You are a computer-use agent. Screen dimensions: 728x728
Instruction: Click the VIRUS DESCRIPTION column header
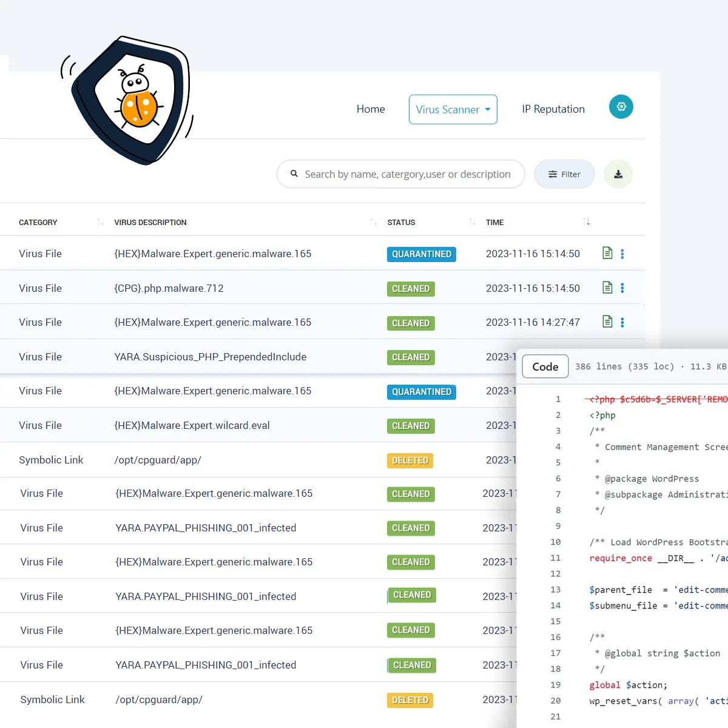(150, 223)
